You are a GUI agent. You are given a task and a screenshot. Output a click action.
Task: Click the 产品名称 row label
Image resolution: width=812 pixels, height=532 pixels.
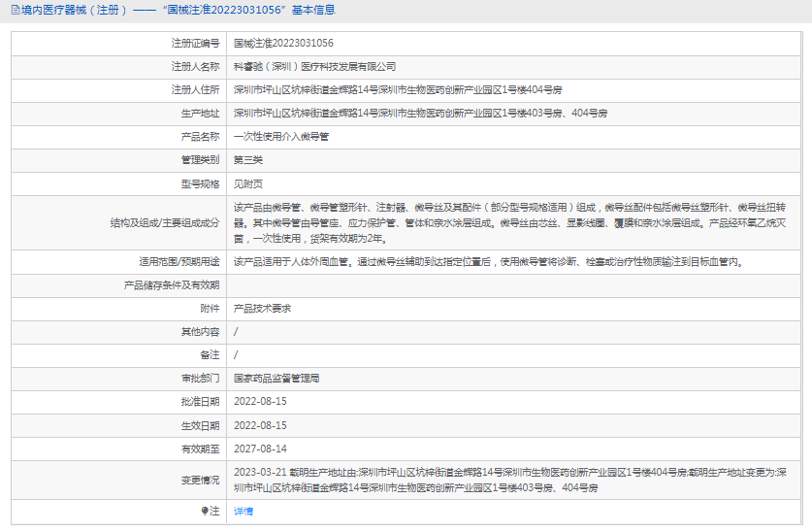(200, 136)
